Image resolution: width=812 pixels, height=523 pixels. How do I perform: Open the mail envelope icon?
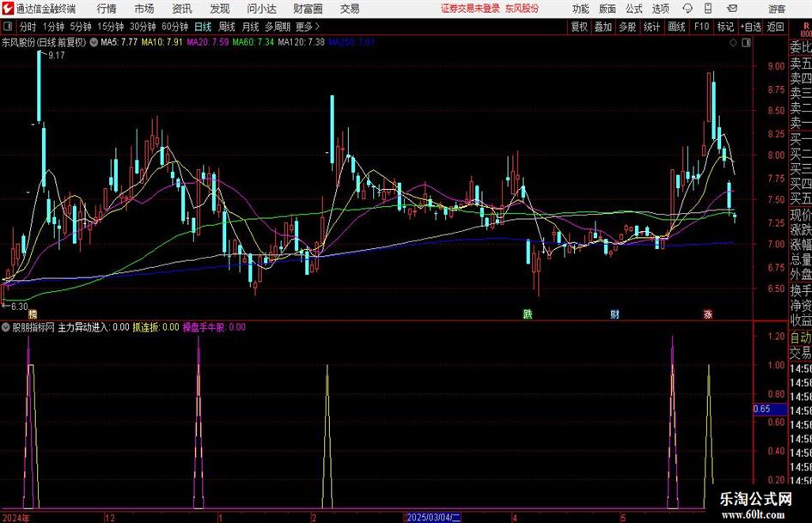point(732,9)
